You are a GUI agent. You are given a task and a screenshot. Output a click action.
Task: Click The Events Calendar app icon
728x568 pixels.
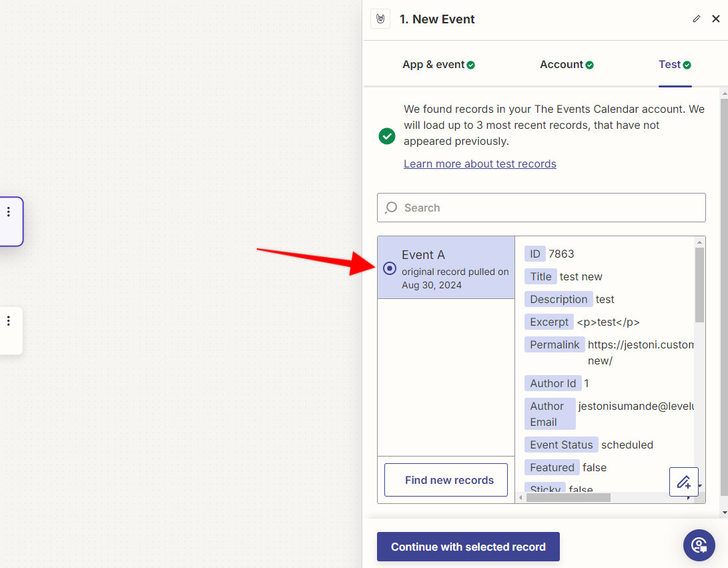click(x=380, y=19)
